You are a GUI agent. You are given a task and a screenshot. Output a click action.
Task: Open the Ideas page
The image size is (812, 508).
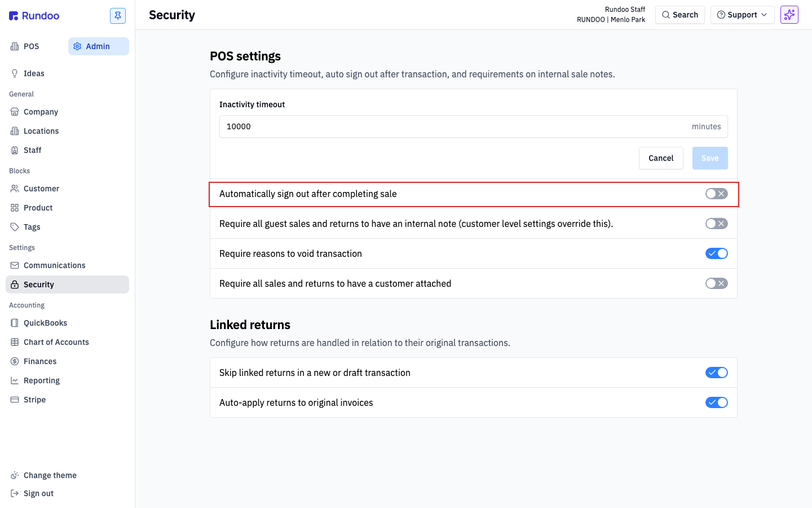(68, 73)
